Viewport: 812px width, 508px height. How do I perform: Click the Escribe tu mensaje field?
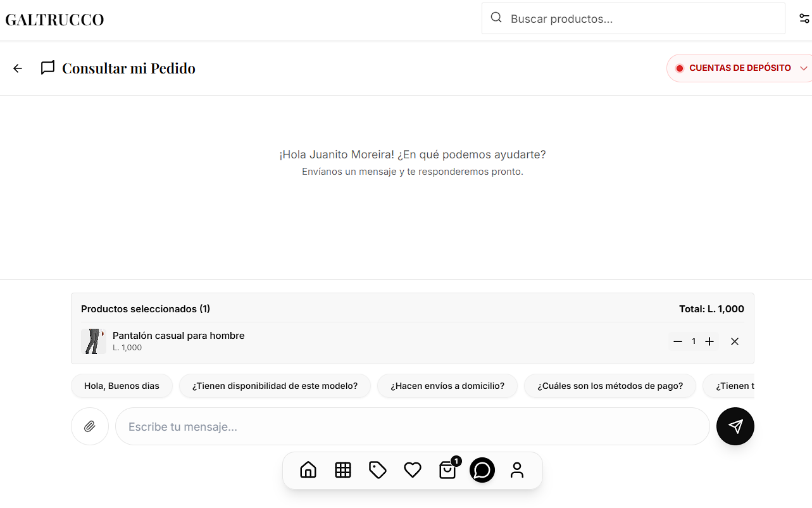point(413,426)
